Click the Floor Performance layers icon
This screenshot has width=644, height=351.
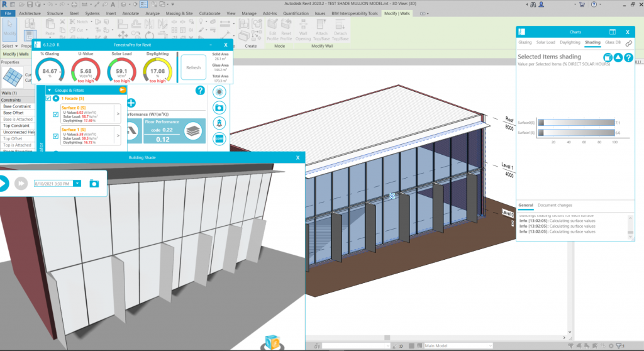tap(193, 131)
